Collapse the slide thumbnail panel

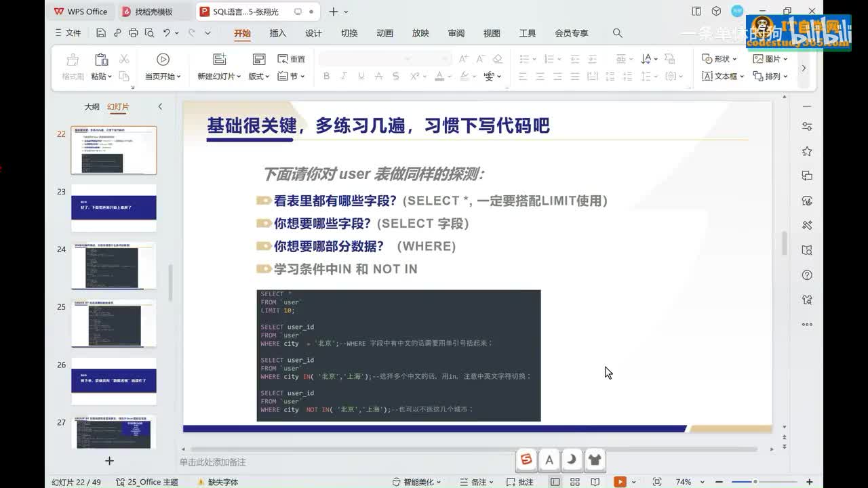coord(160,106)
